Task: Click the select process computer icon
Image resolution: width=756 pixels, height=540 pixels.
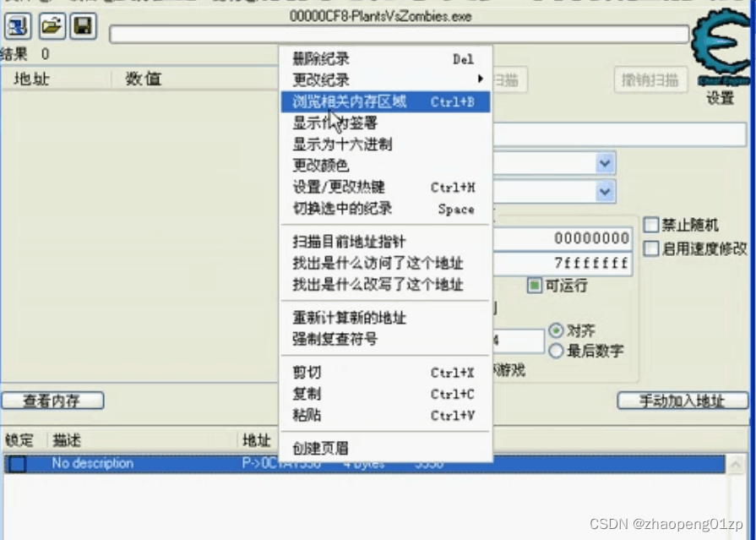Action: (x=18, y=26)
